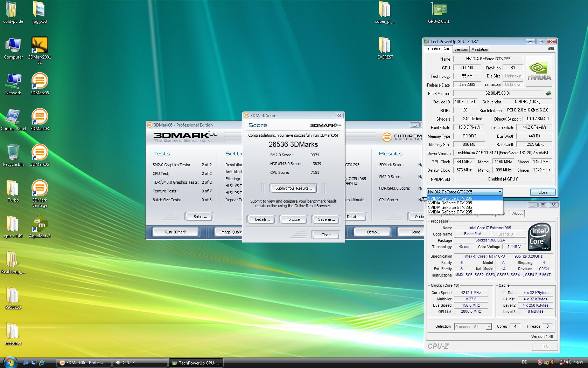Click the GPU-Z screenshot camera icon
This screenshot has height=368, width=588.
(x=551, y=49)
